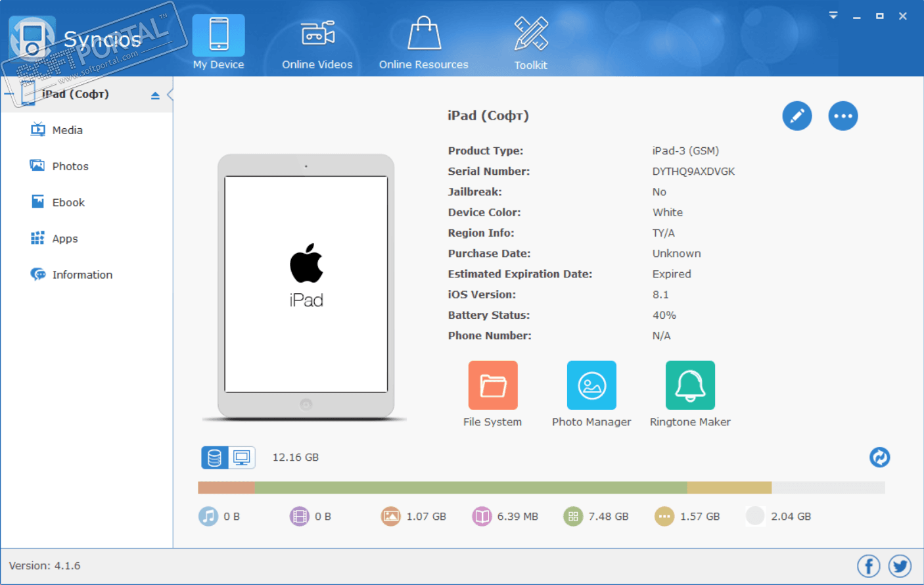924x585 pixels.
Task: Open the Information section
Action: tap(72, 275)
